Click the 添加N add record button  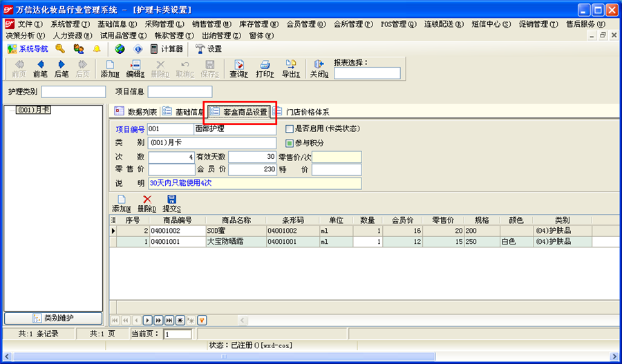pos(110,69)
